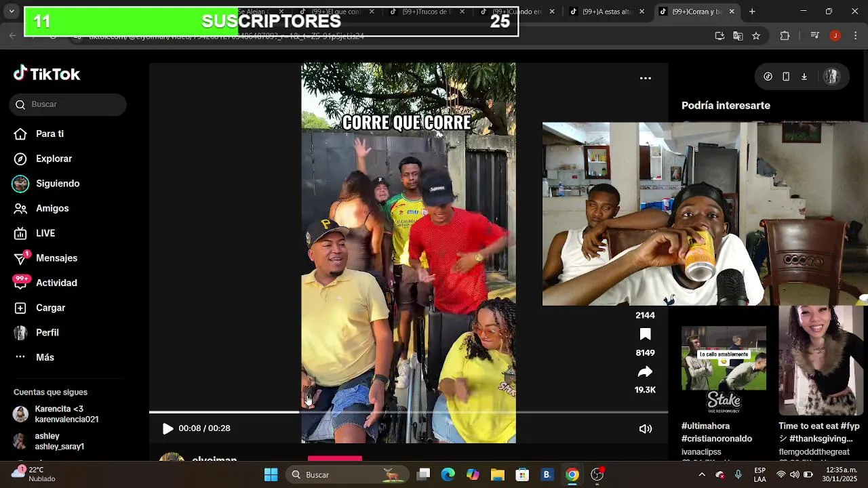
Task: Close the '(99+)Corran y b' tab
Action: (732, 12)
